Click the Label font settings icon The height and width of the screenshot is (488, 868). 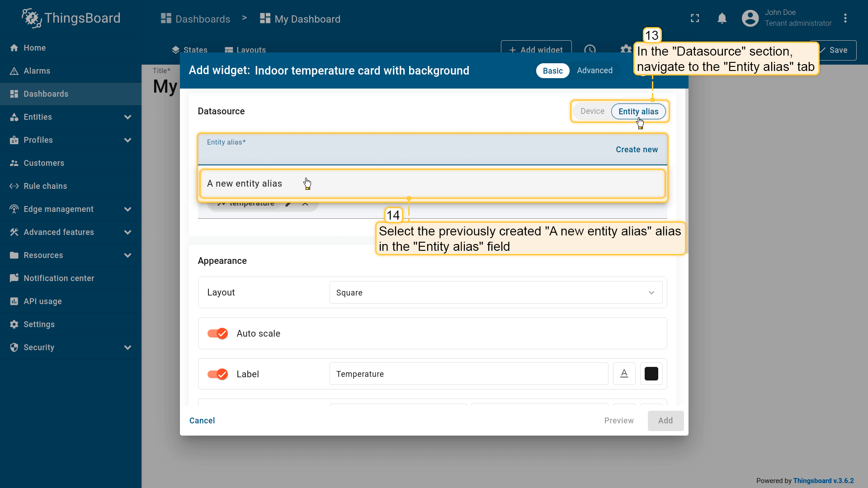tap(624, 374)
